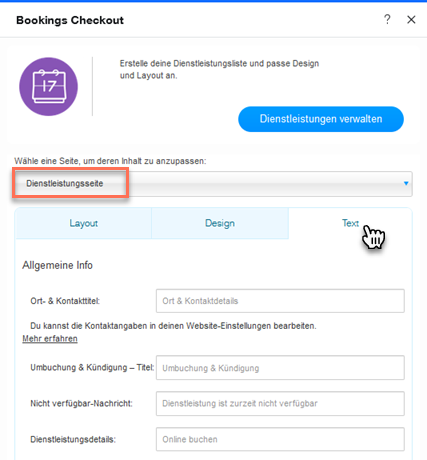Click the Nicht verfügbar-Nachricht label

point(81,404)
